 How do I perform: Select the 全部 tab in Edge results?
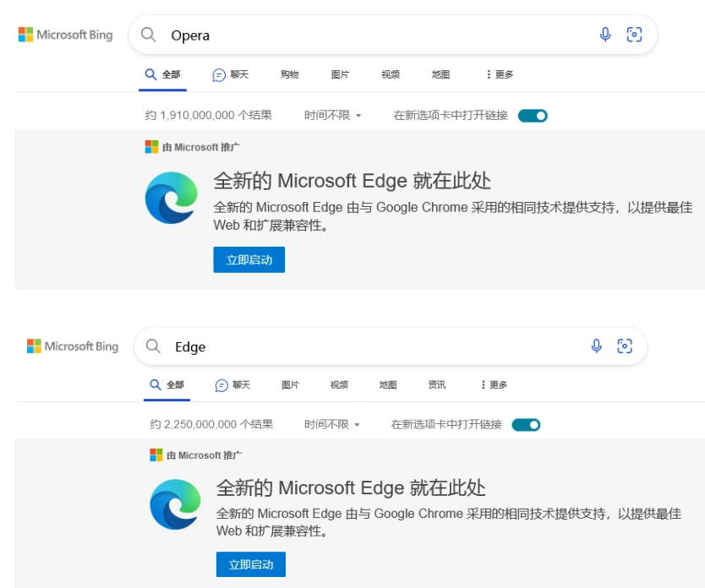coord(167,385)
